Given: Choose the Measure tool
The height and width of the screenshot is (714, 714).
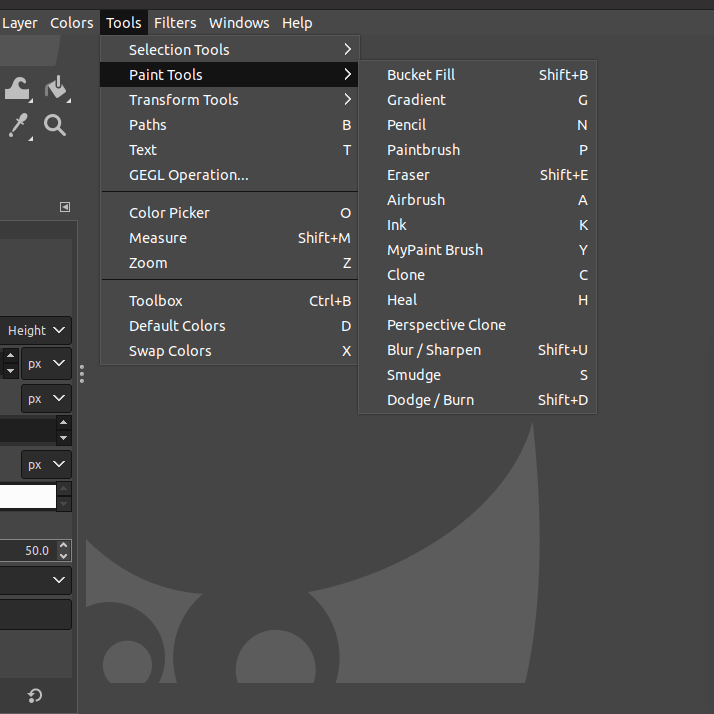Looking at the screenshot, I should pos(230,238).
